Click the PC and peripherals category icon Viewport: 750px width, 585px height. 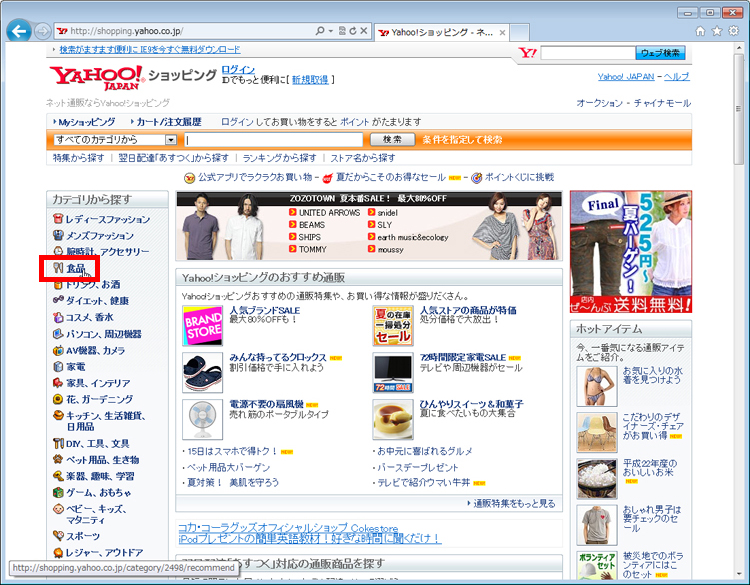[58, 333]
